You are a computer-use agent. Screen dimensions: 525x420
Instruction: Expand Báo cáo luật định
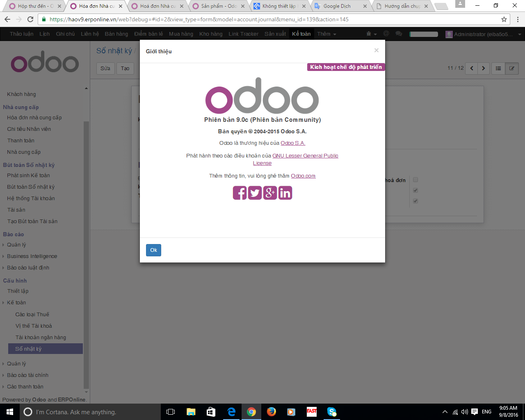pos(28,268)
